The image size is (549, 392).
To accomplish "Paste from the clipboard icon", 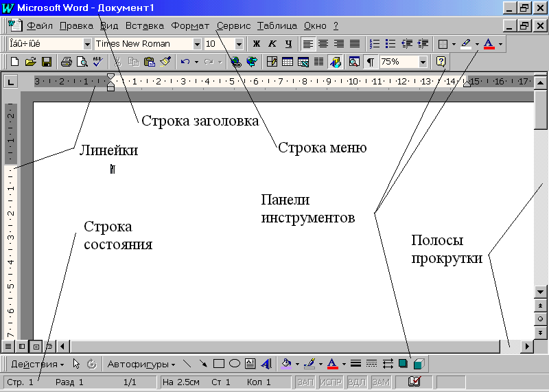I will 150,62.
